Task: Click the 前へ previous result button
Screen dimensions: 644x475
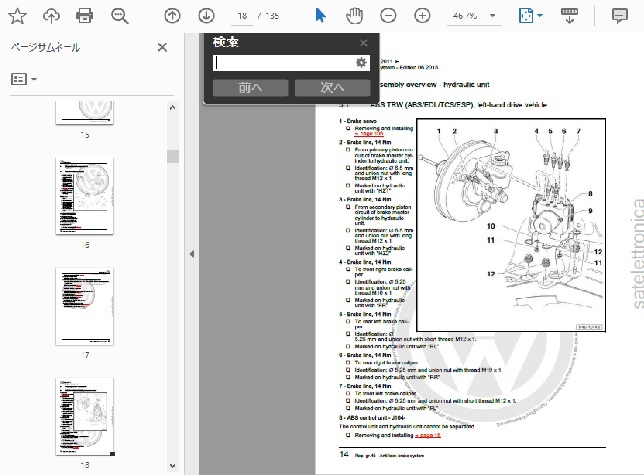Action: pos(251,87)
